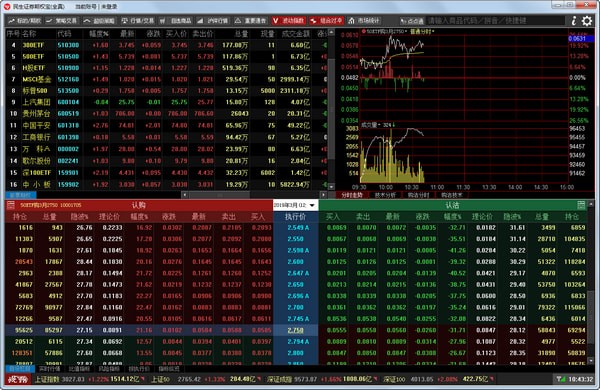Click the 理论价 header on call side

click(x=109, y=217)
